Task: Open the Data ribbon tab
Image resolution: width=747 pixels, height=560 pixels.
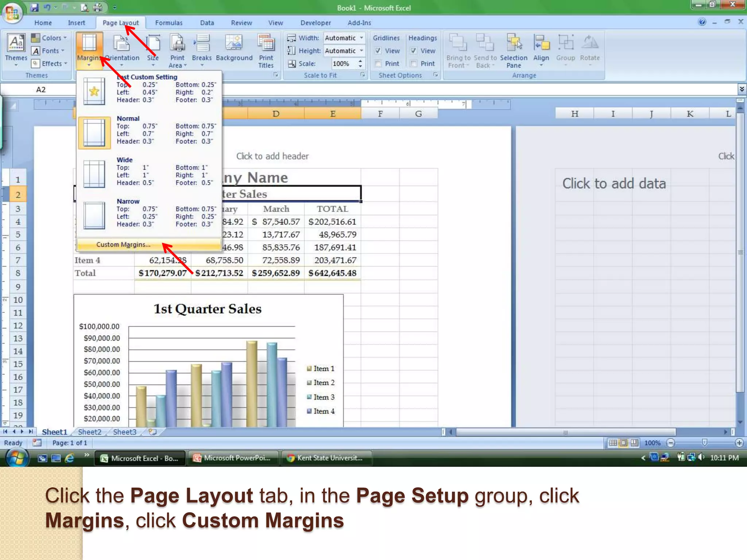Action: point(207,23)
